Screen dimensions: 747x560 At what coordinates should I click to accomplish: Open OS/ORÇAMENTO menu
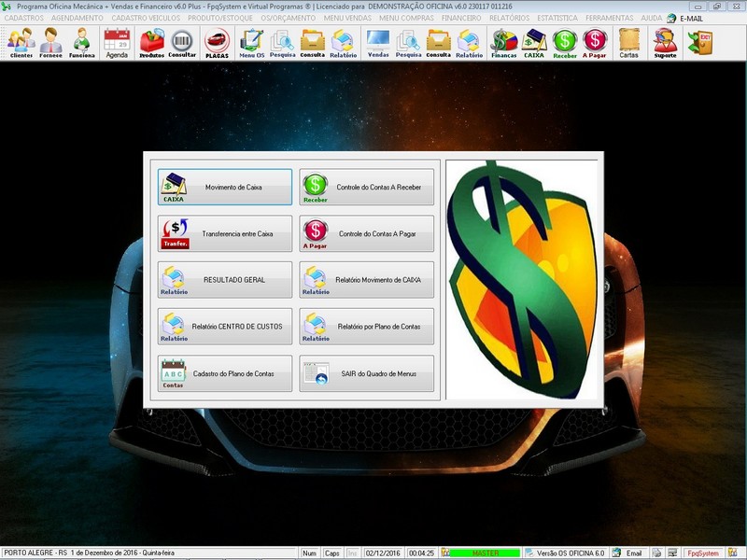tap(289, 18)
